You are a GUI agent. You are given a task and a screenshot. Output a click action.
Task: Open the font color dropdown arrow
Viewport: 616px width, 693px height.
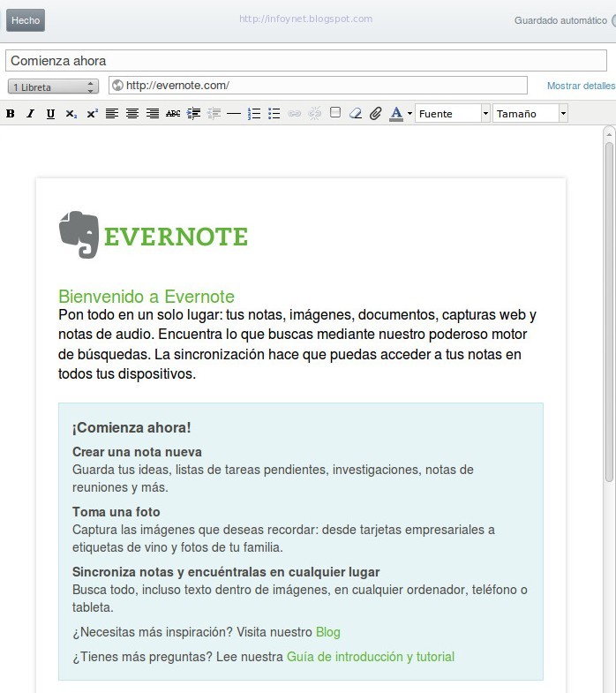409,114
